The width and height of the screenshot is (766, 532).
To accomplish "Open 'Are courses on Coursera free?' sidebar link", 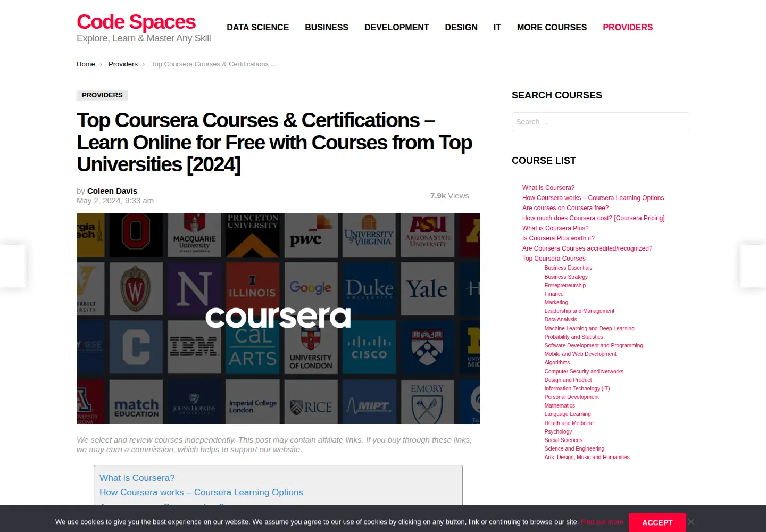I will (565, 208).
